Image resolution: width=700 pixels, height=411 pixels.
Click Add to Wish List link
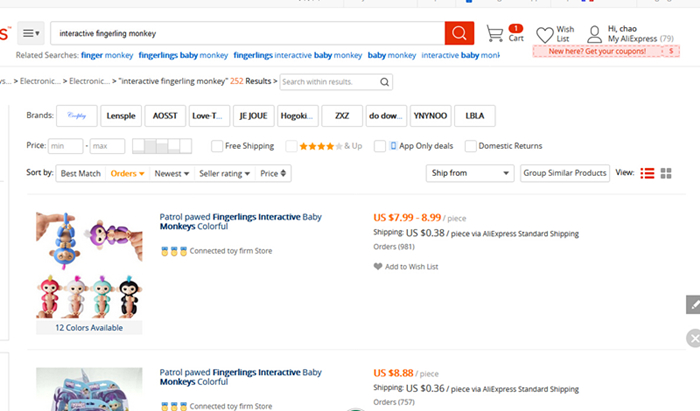[412, 267]
